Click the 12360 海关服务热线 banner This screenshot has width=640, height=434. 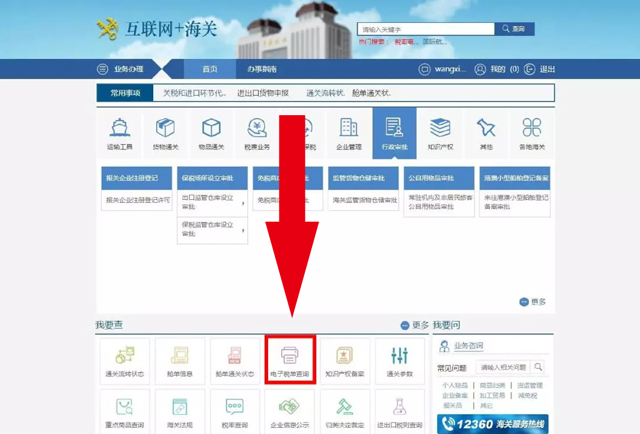tap(493, 424)
